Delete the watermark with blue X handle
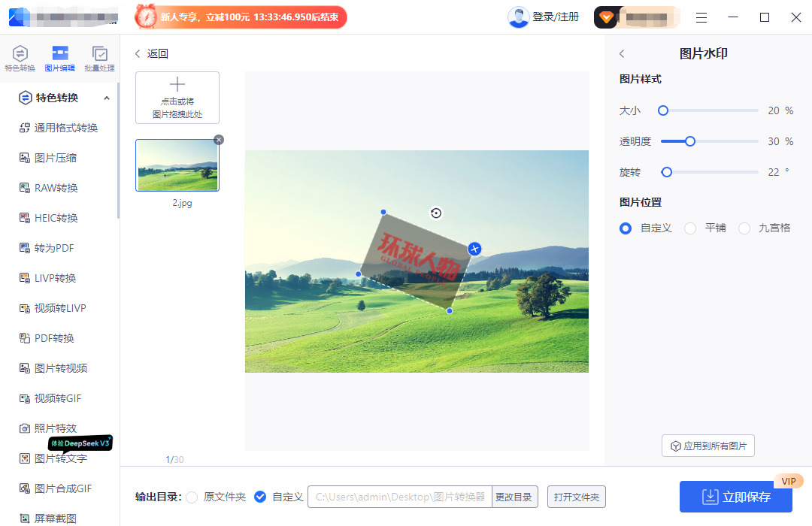The height and width of the screenshot is (526, 812). (x=474, y=249)
